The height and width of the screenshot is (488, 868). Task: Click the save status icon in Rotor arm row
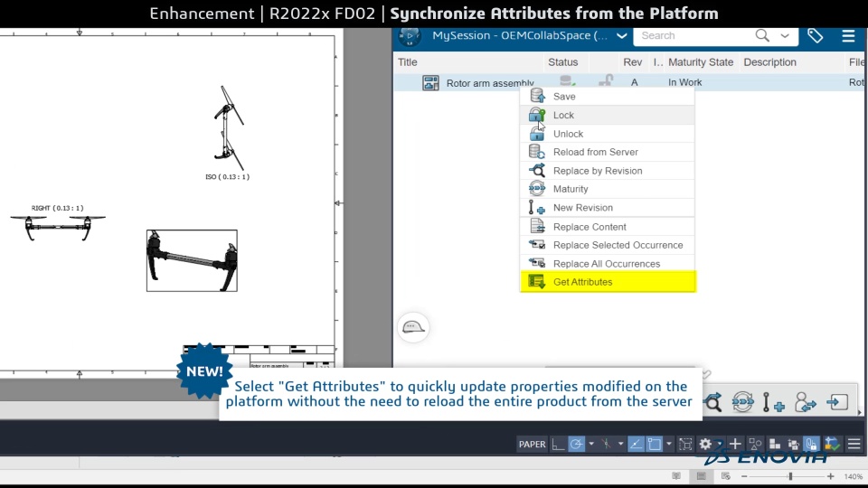(x=567, y=80)
